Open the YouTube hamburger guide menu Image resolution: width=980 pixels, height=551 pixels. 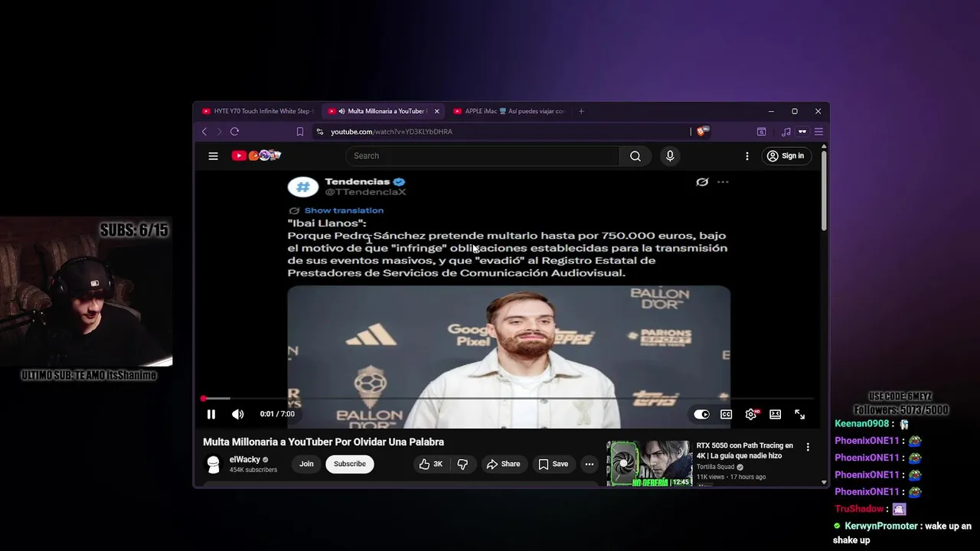213,156
